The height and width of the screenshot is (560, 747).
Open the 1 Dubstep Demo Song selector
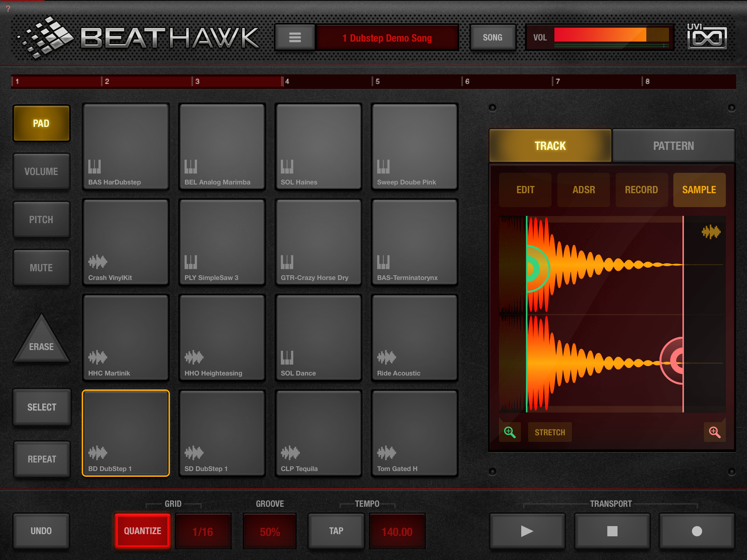(387, 38)
